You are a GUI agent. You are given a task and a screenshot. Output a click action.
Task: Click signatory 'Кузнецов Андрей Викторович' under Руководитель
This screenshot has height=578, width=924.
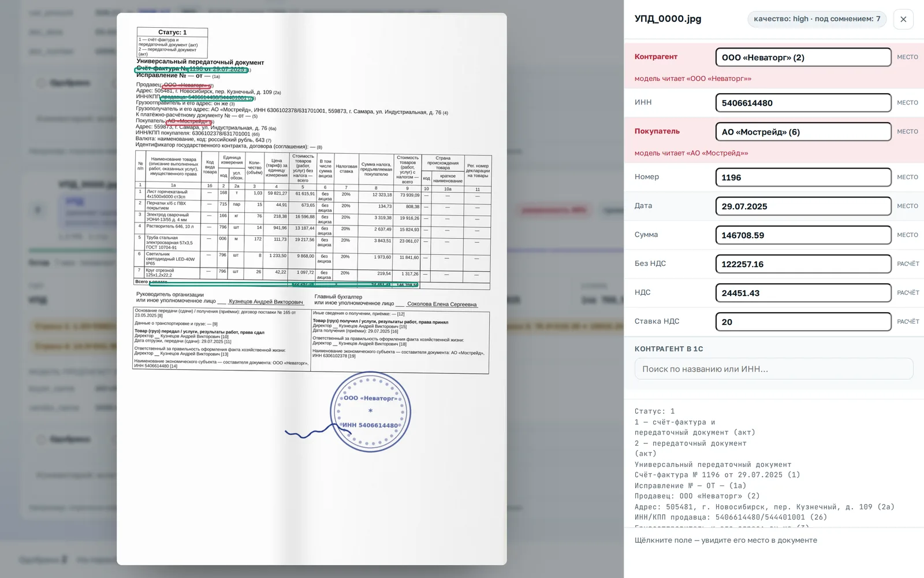[x=266, y=302]
